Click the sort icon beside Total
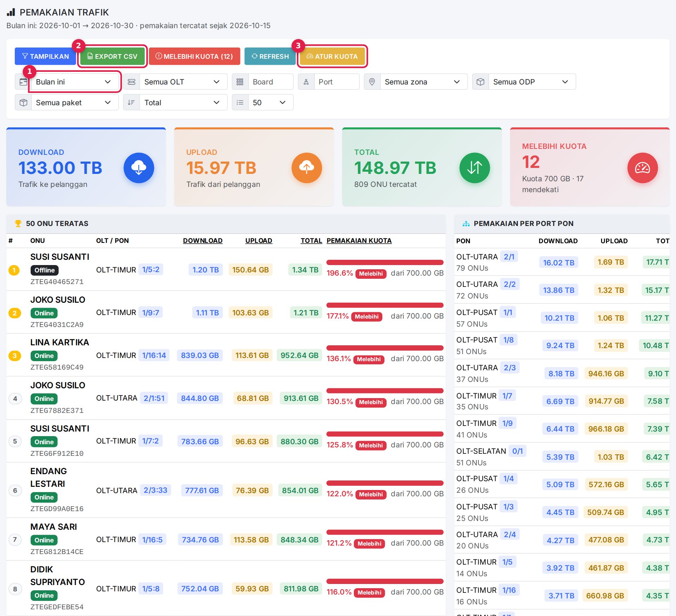Image resolution: width=676 pixels, height=616 pixels. pos(131,102)
